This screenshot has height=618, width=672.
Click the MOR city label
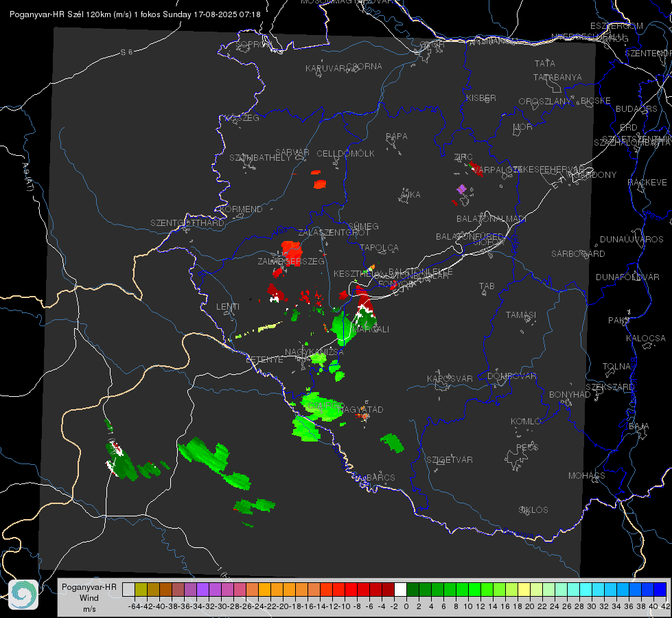pyautogui.click(x=523, y=126)
